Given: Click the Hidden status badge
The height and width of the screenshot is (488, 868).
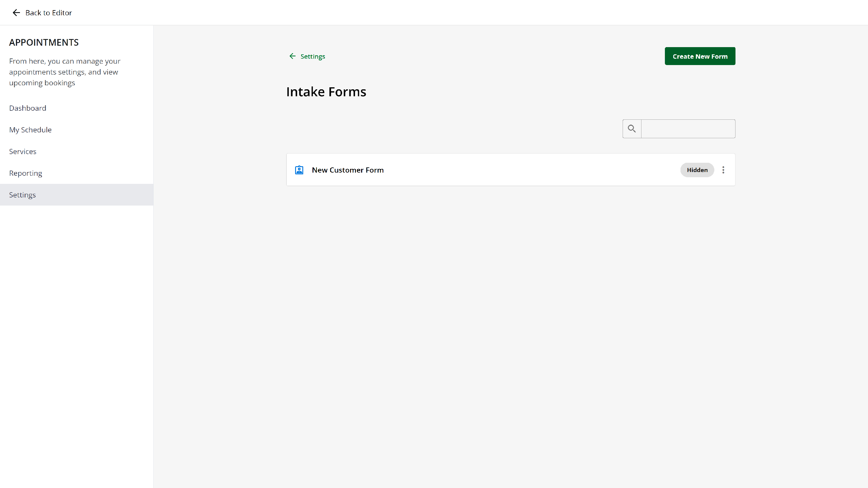Looking at the screenshot, I should point(697,170).
